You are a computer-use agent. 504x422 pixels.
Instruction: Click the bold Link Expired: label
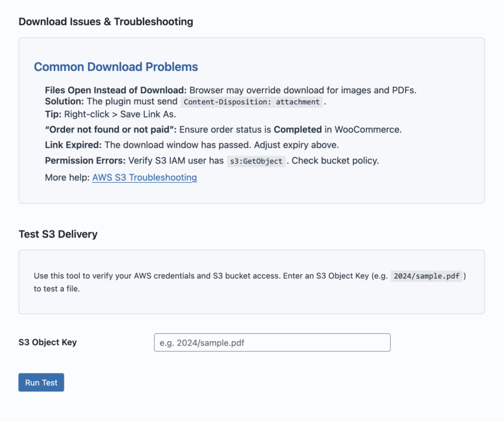[73, 145]
